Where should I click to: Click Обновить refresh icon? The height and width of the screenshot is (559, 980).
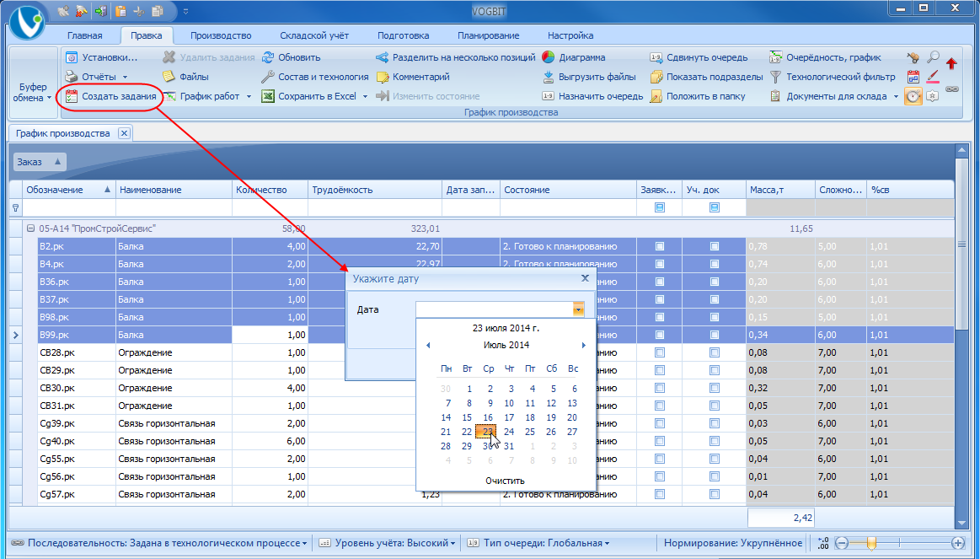[x=268, y=57]
